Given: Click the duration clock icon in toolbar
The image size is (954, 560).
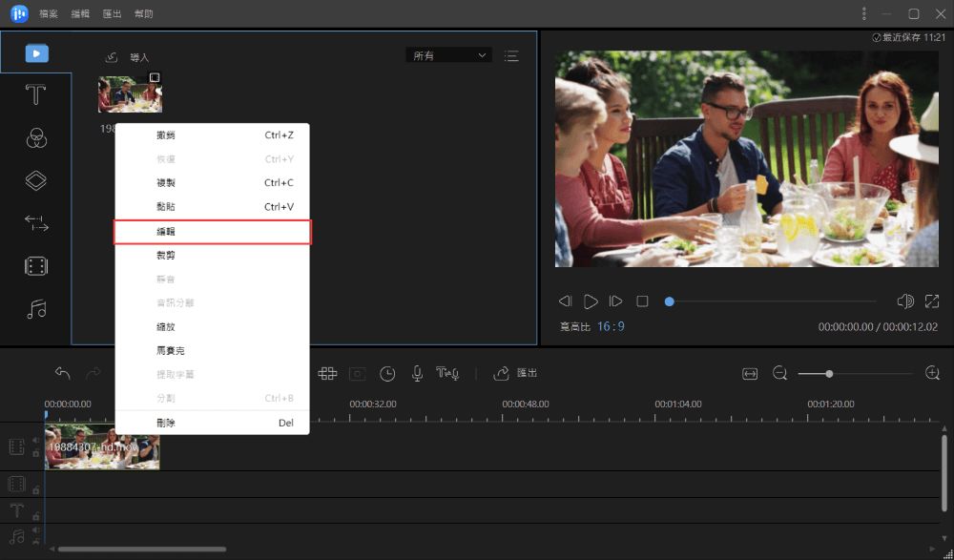Looking at the screenshot, I should click(x=387, y=374).
